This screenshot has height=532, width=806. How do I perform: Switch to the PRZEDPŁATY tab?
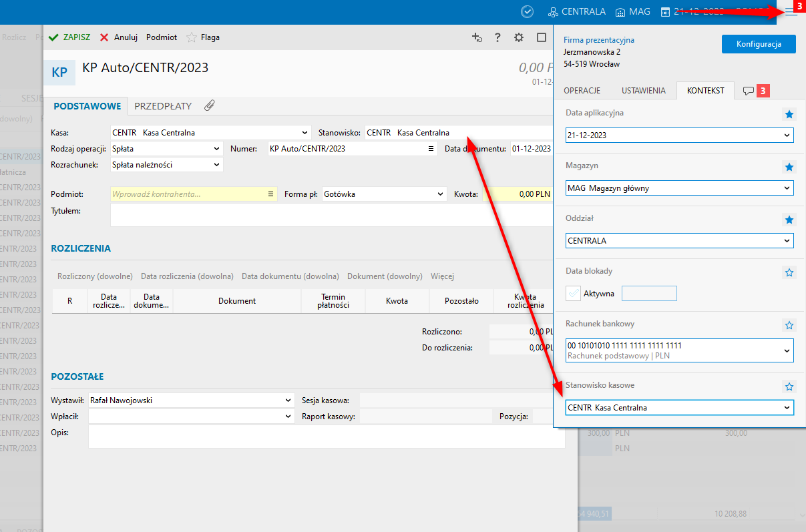point(163,105)
